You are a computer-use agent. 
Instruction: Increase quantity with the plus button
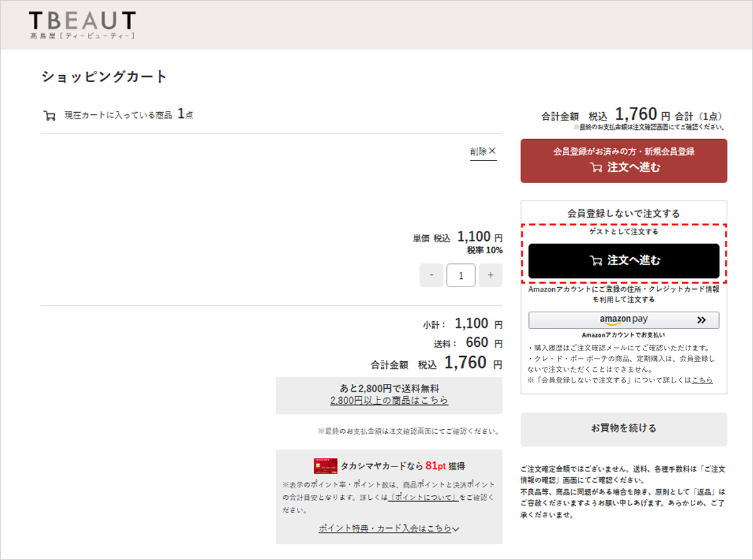coord(491,275)
